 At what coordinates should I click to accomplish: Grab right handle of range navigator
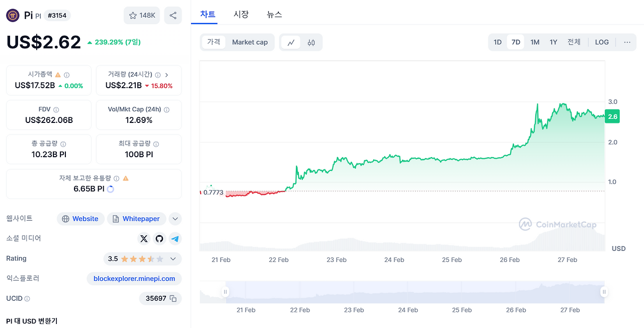pos(604,292)
